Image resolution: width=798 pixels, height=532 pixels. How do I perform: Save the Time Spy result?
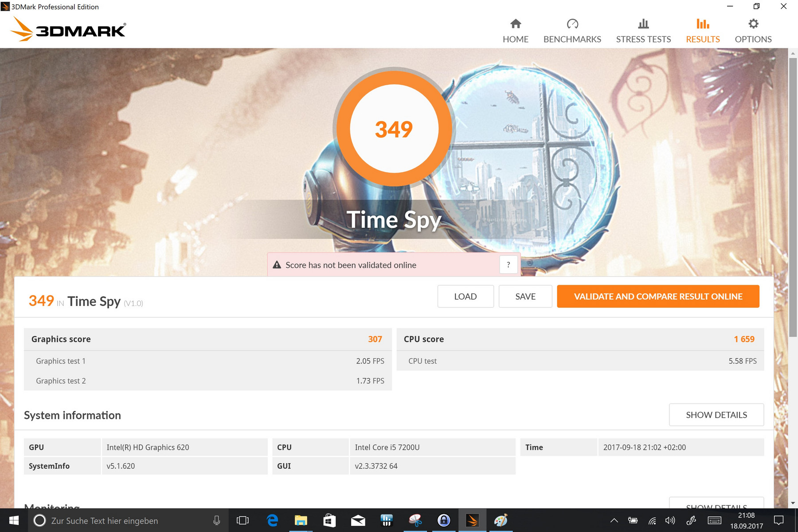tap(525, 297)
